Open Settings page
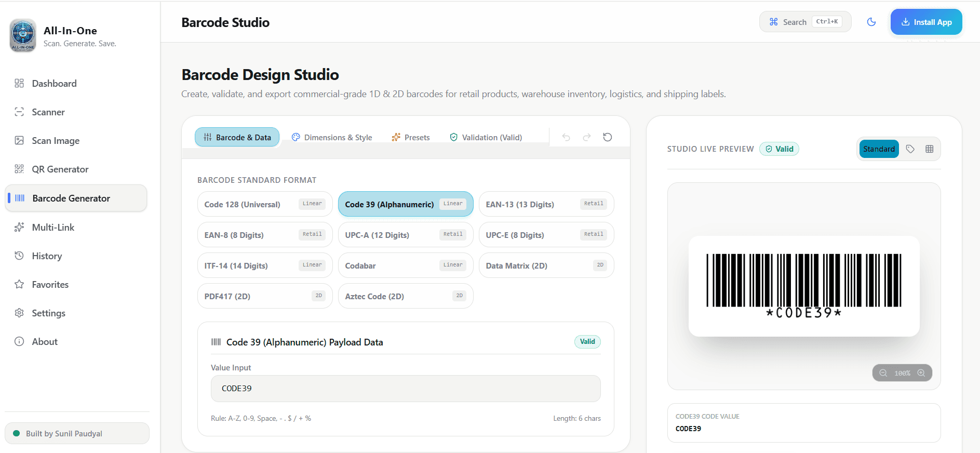The image size is (980, 453). [x=76, y=313]
